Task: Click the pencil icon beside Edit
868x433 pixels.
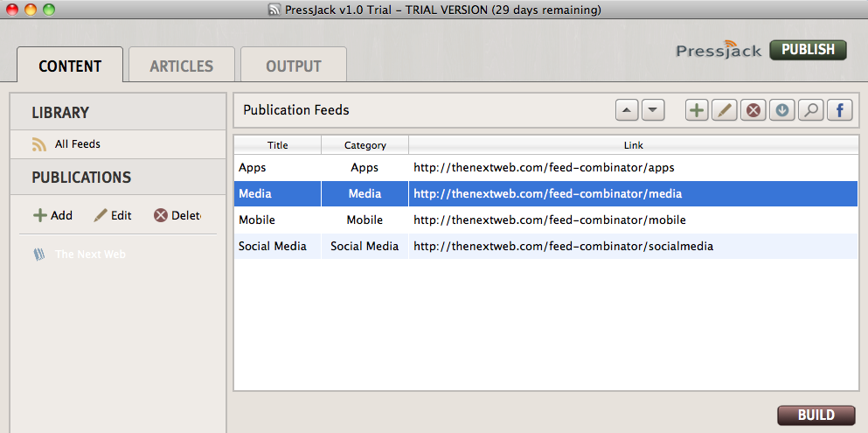Action: pos(101,215)
